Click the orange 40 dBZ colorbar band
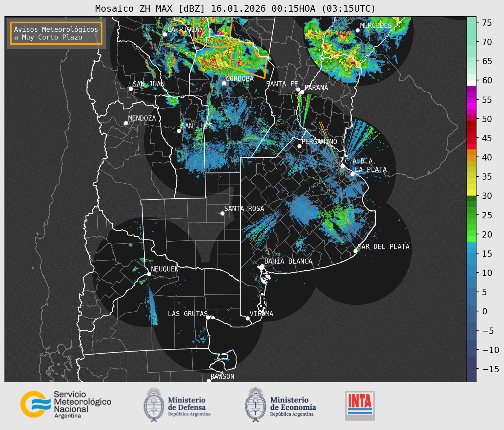Screen dimensions: 504x430 click(471, 158)
